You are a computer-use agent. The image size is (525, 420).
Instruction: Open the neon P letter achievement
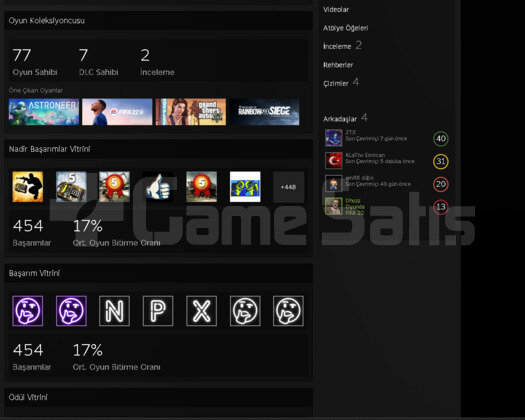(158, 311)
